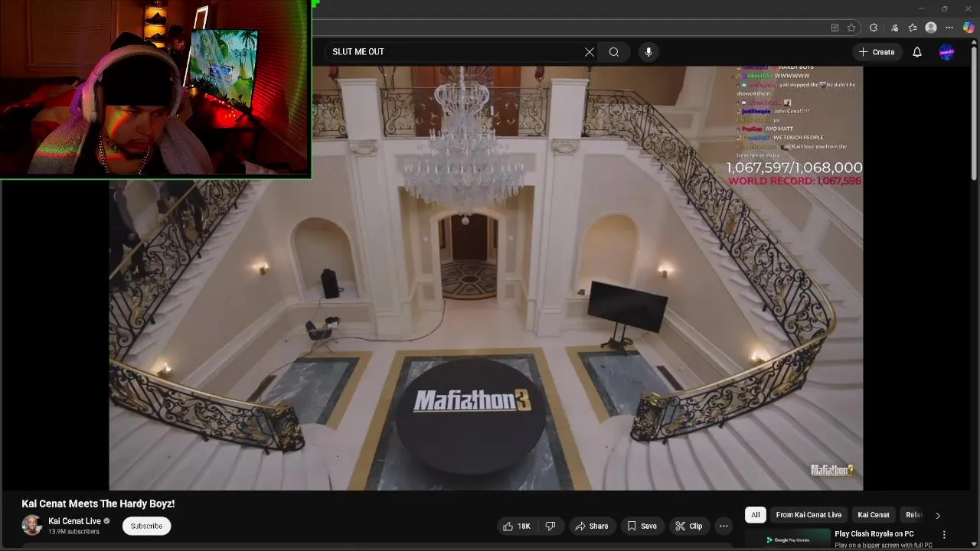Open browser settings and more menu
980x551 pixels.
(949, 28)
